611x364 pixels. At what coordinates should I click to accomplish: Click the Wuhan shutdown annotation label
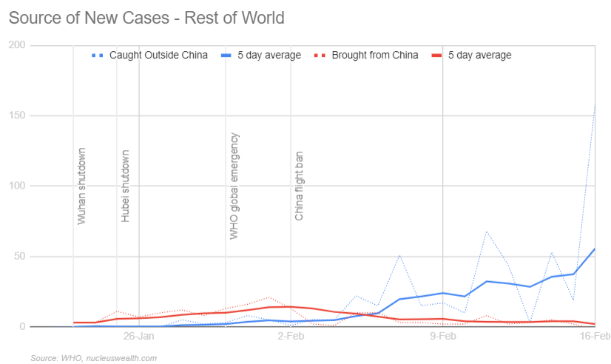[82, 186]
